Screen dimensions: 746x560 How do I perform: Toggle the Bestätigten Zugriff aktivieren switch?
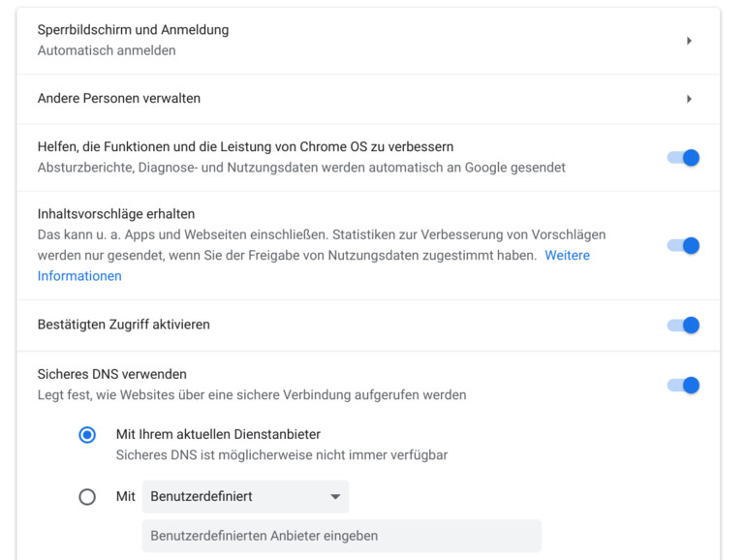click(683, 326)
